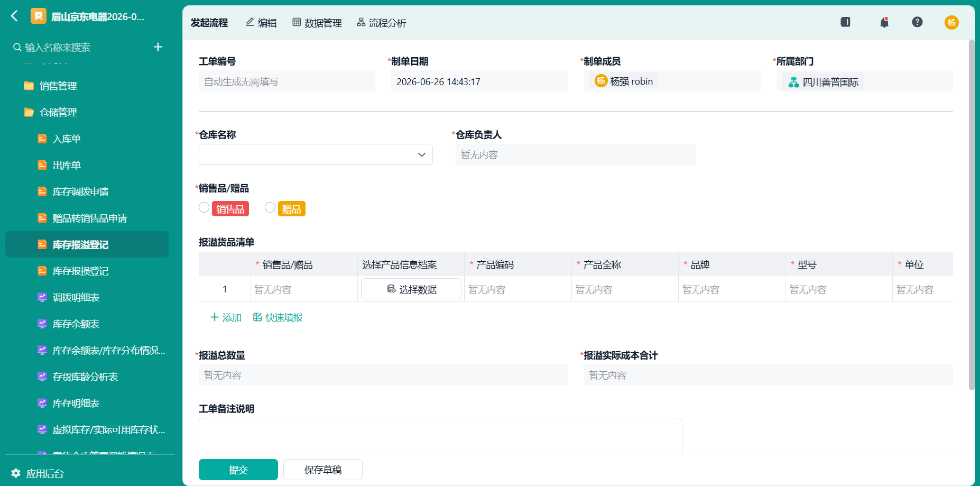Click the 制单日期 field
The width and height of the screenshot is (980, 486).
479,81
